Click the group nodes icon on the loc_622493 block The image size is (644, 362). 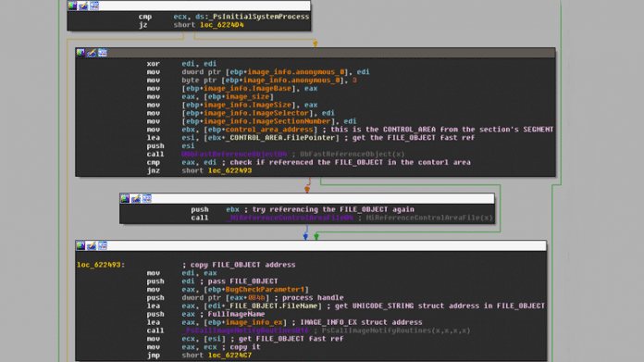pos(103,245)
